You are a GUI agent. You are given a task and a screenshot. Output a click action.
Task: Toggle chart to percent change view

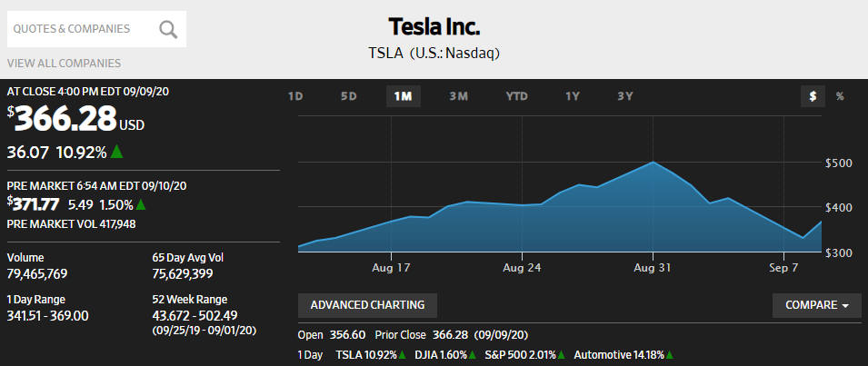click(840, 96)
